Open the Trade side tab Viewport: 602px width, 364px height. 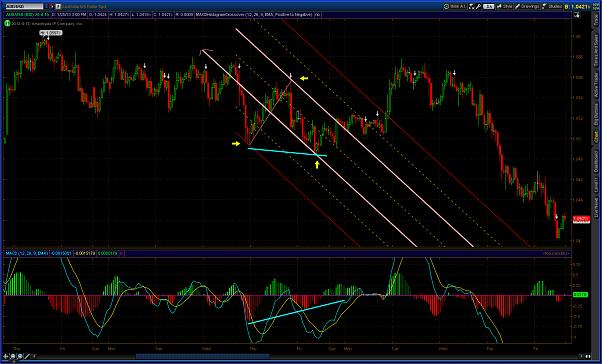tap(596, 20)
